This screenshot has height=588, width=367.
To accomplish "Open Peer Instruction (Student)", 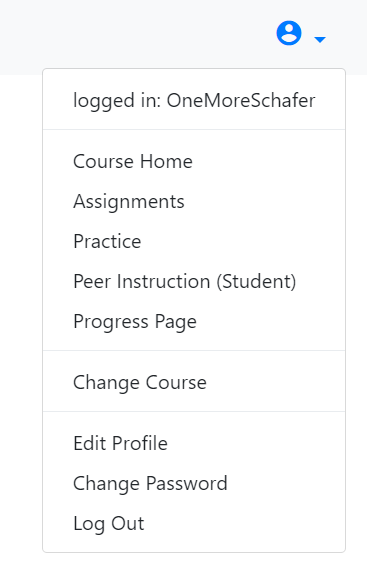I will [x=194, y=281].
